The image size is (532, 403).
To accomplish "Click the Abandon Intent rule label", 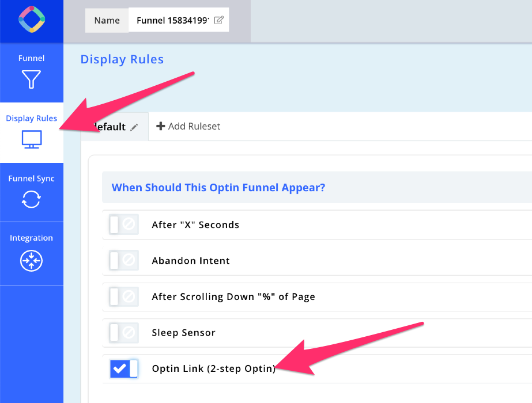I will click(x=191, y=261).
